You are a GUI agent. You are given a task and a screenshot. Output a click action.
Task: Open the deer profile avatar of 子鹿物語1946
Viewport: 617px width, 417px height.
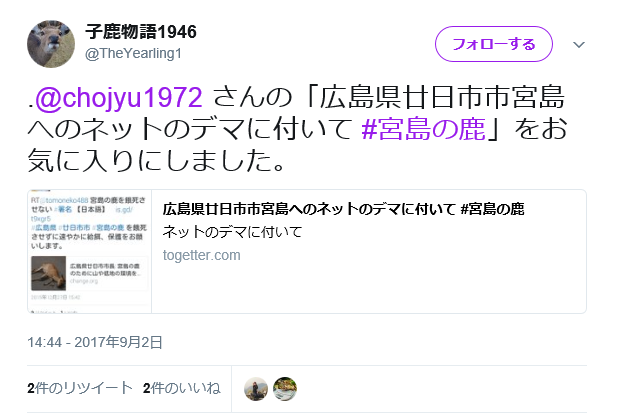coord(51,44)
